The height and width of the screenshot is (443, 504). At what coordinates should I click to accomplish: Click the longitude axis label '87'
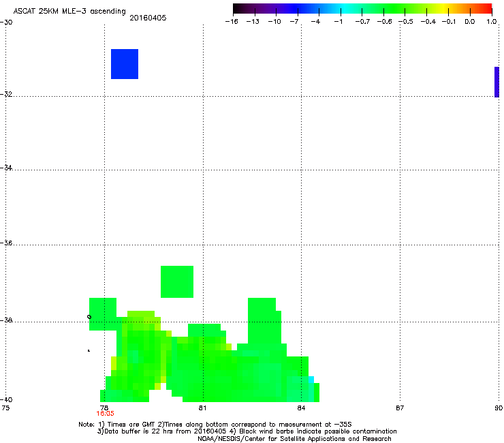point(400,408)
